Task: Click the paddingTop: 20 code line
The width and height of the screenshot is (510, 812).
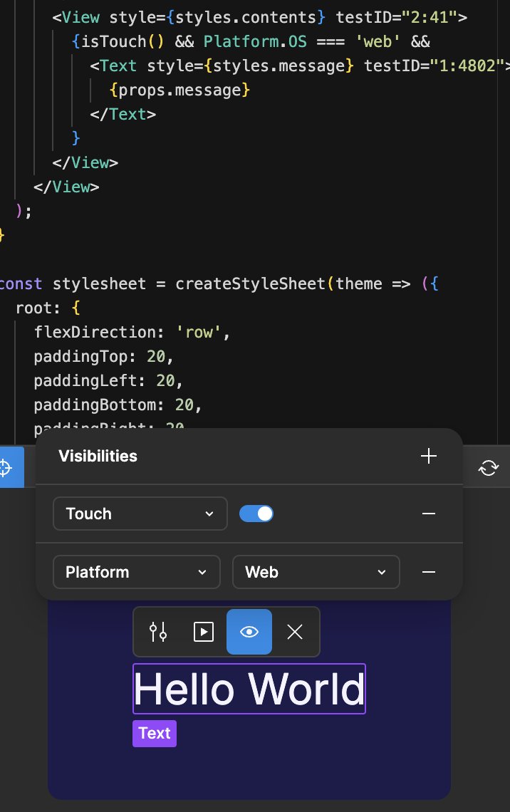Action: click(103, 356)
